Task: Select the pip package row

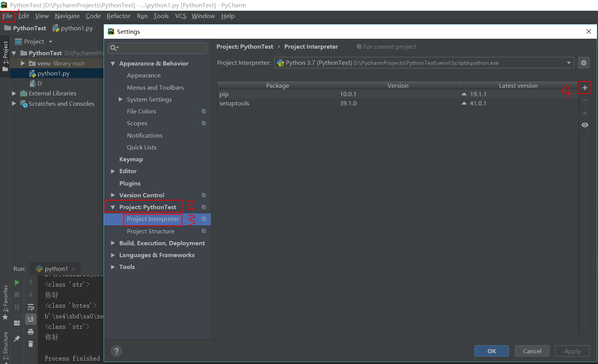Action: [398, 94]
